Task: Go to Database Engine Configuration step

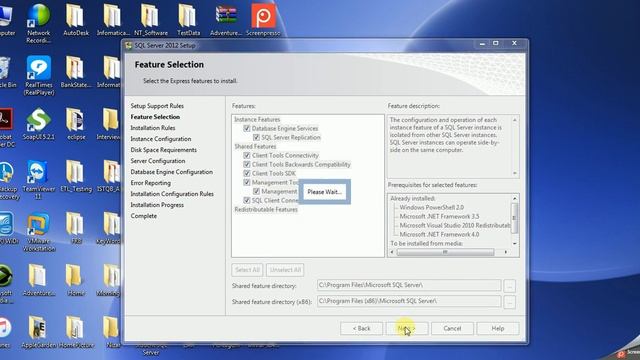Action: click(x=171, y=172)
